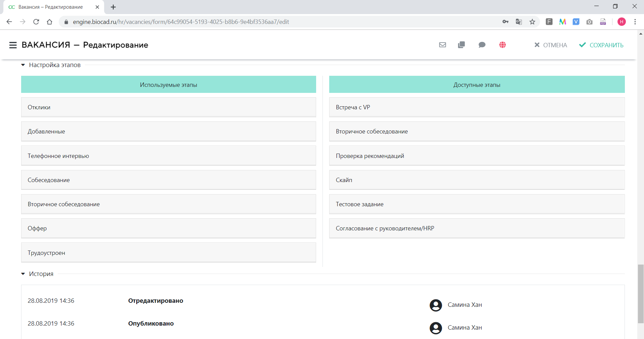Open the Chrome three-dot menu
The width and height of the screenshot is (644, 339).
pyautogui.click(x=635, y=22)
